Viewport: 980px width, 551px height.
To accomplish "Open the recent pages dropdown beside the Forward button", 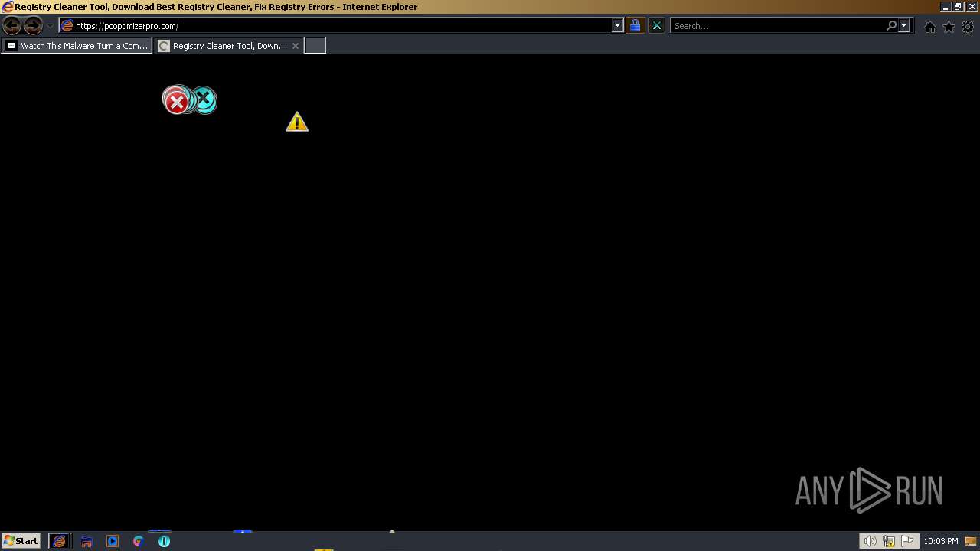I will pos(50,26).
